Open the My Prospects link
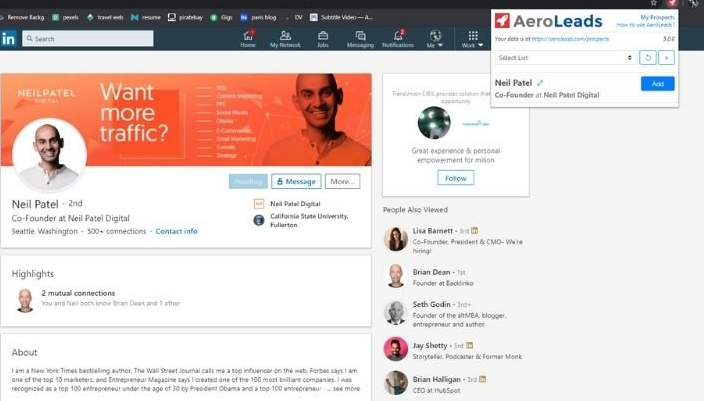Viewport: 704px width, 401px height. (x=657, y=17)
